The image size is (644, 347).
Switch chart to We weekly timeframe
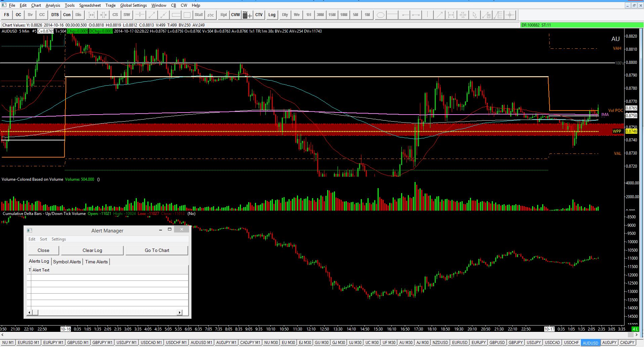297,15
